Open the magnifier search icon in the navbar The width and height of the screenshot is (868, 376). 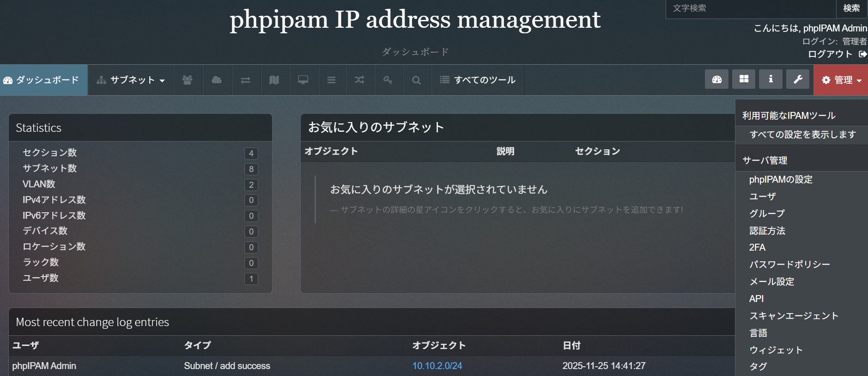pos(417,80)
